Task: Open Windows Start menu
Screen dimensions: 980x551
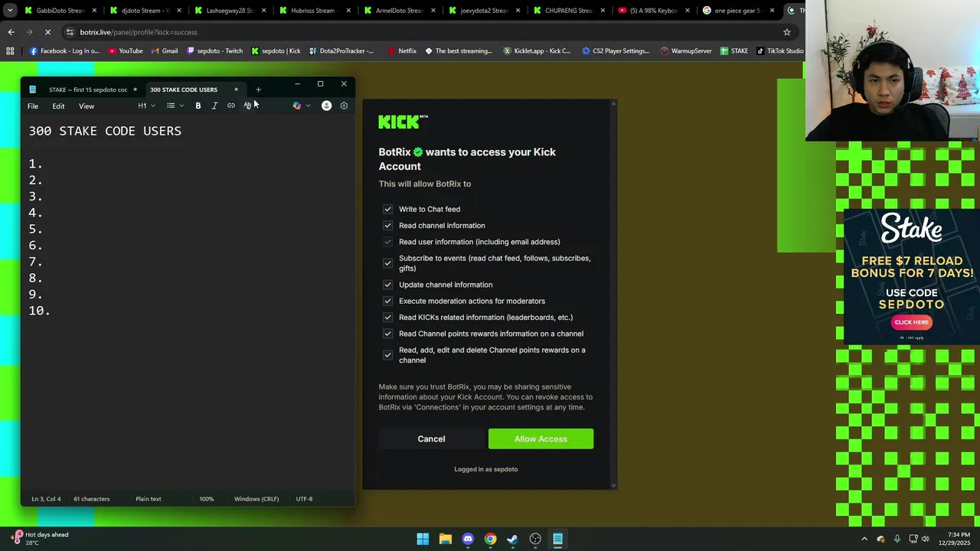Action: [423, 539]
